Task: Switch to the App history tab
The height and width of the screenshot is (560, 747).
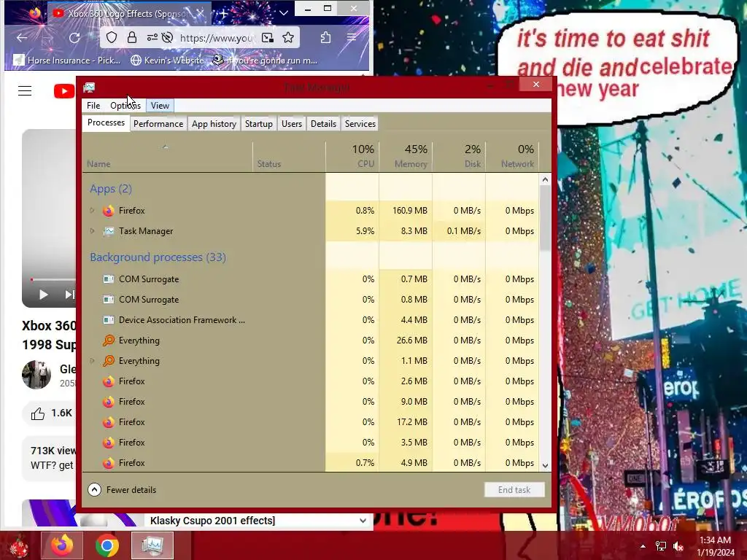Action: pyautogui.click(x=214, y=124)
